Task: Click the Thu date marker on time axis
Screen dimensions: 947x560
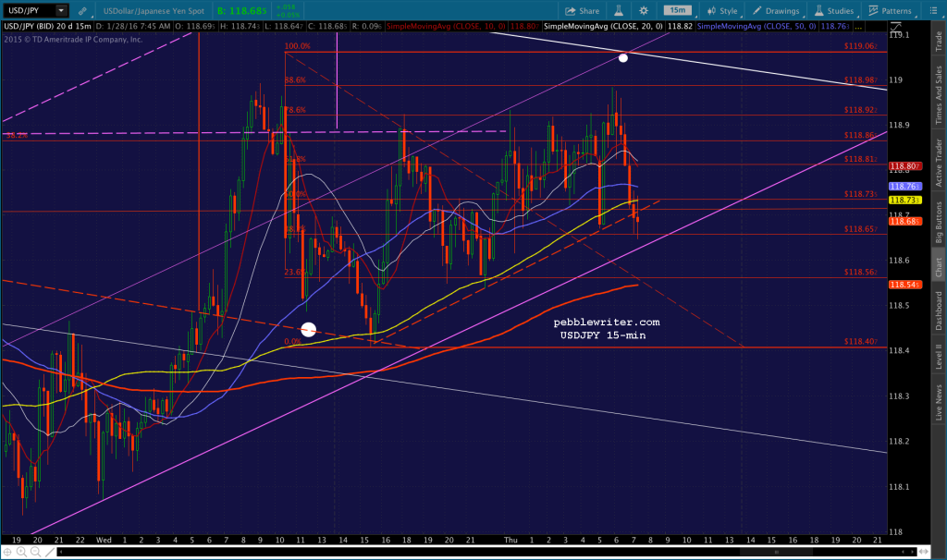Action: click(510, 540)
